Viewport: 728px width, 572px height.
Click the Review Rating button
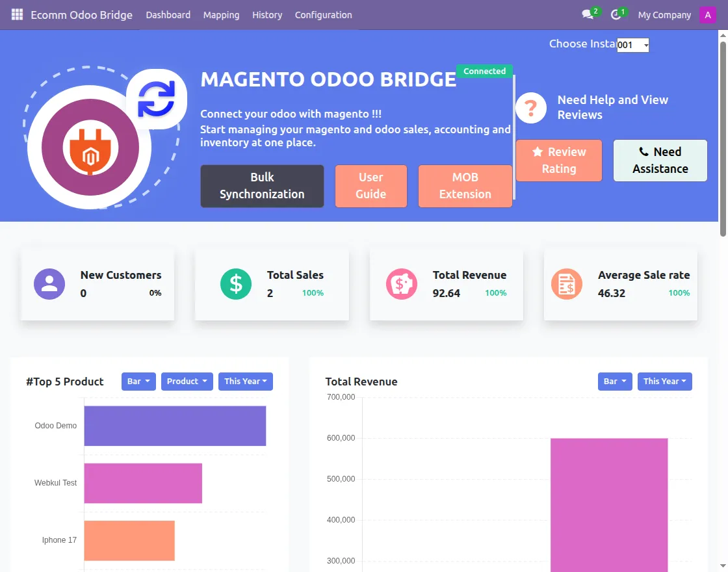click(559, 160)
